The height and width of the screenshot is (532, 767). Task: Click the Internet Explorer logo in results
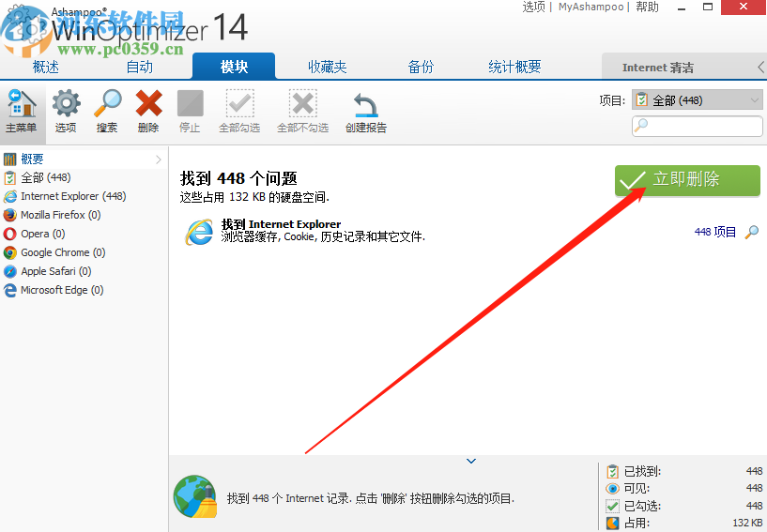coord(199,232)
